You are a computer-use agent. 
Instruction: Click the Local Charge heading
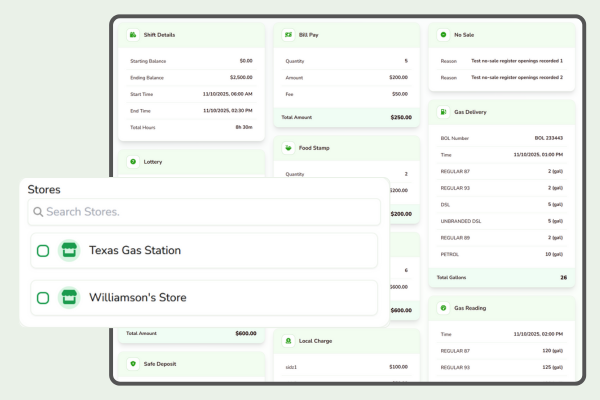coord(315,341)
